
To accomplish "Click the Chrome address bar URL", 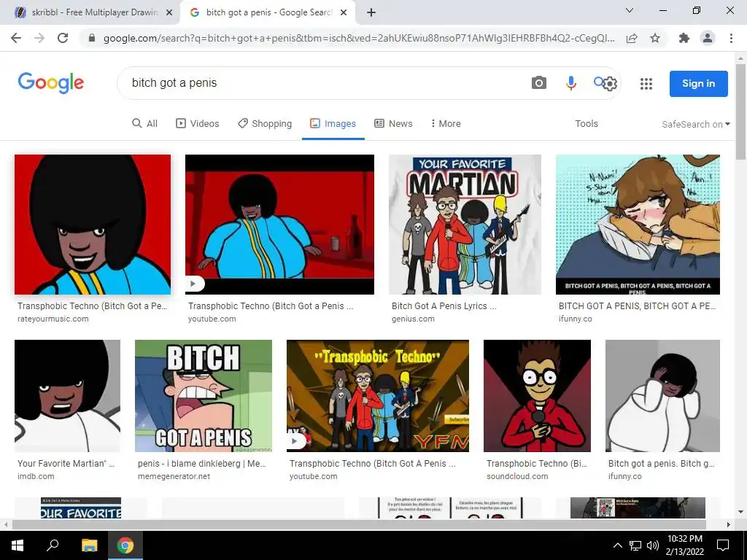I will (x=358, y=38).
